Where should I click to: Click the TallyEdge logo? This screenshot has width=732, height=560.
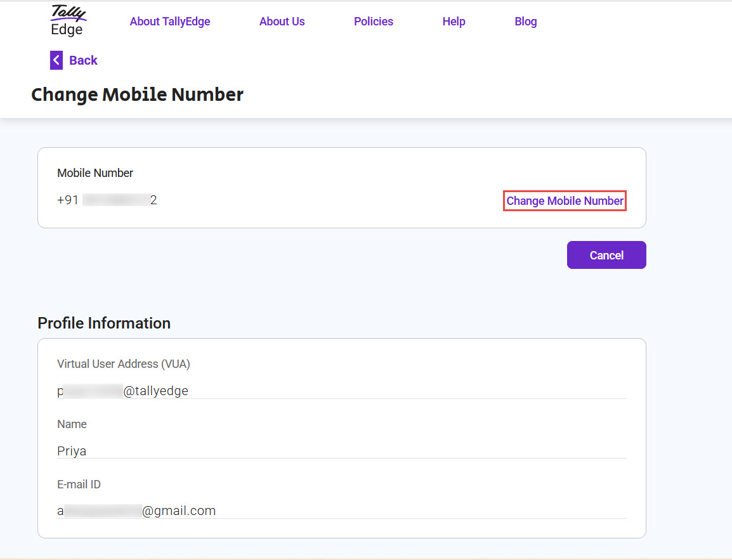point(67,21)
